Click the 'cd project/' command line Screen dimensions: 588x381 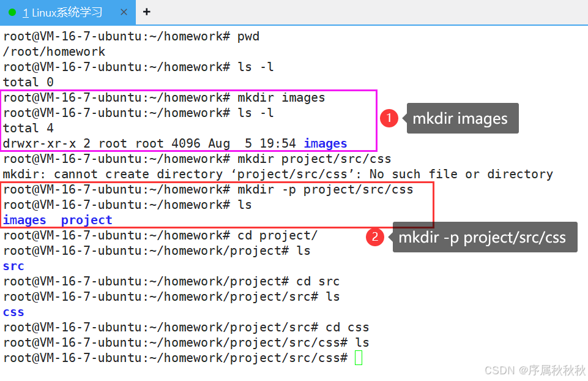tap(160, 235)
